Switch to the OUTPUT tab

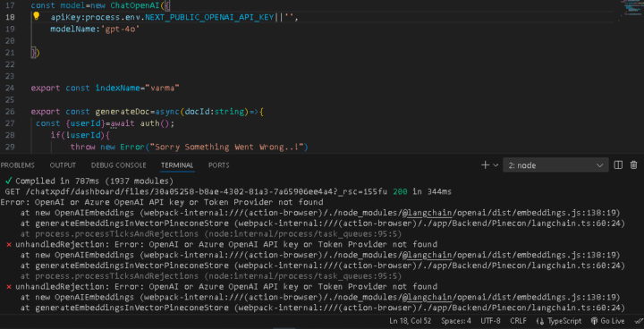click(63, 165)
